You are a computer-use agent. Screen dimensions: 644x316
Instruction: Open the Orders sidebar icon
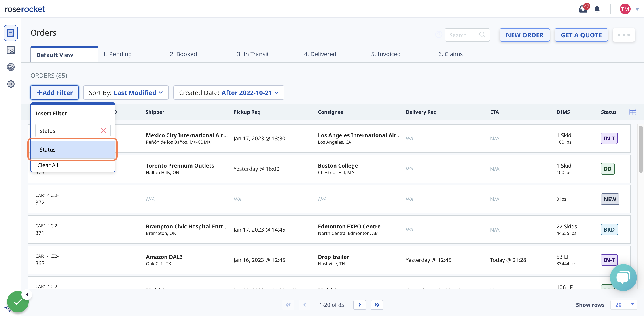tap(11, 33)
